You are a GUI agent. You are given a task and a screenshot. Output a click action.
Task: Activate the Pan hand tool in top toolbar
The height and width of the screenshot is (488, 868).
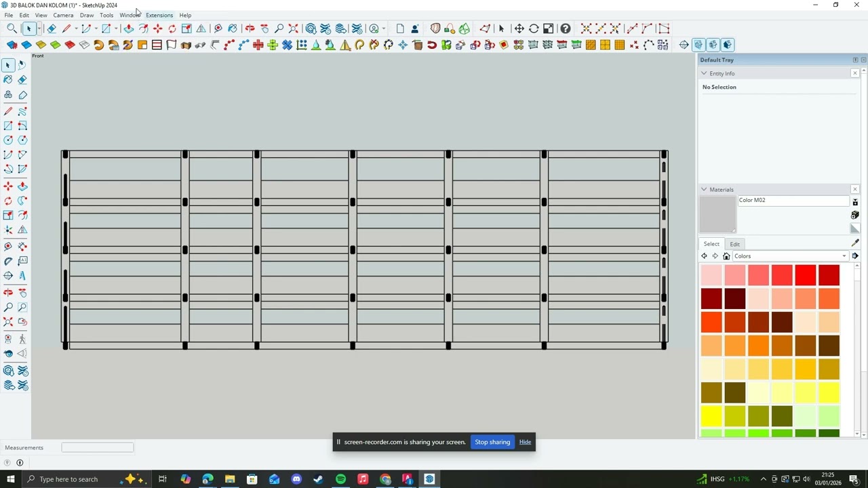[264, 28]
